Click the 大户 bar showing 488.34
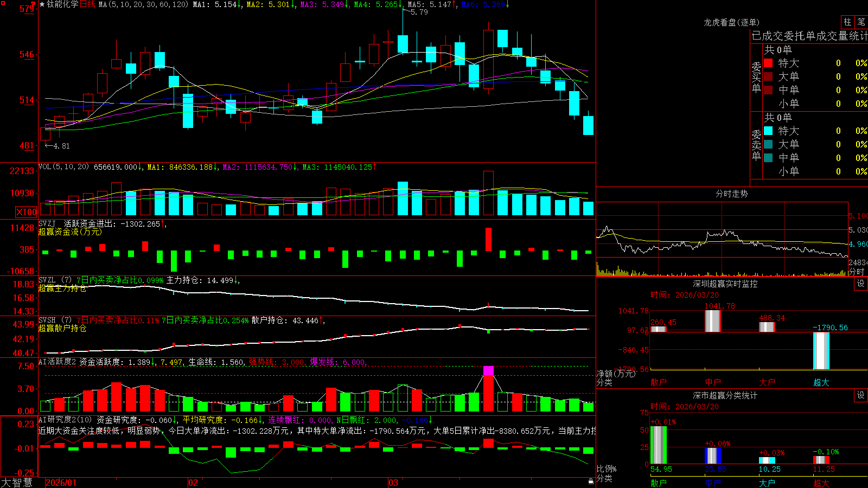This screenshot has width=868, height=488. point(767,327)
